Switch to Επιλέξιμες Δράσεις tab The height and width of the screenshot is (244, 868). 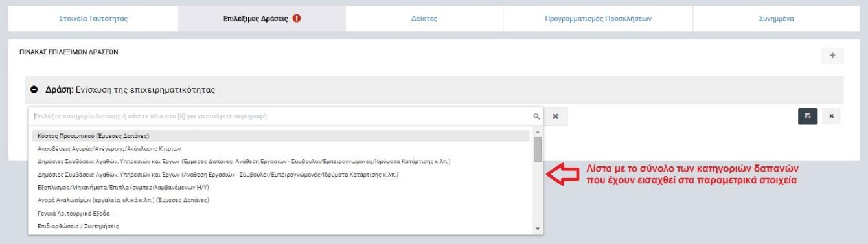(262, 19)
